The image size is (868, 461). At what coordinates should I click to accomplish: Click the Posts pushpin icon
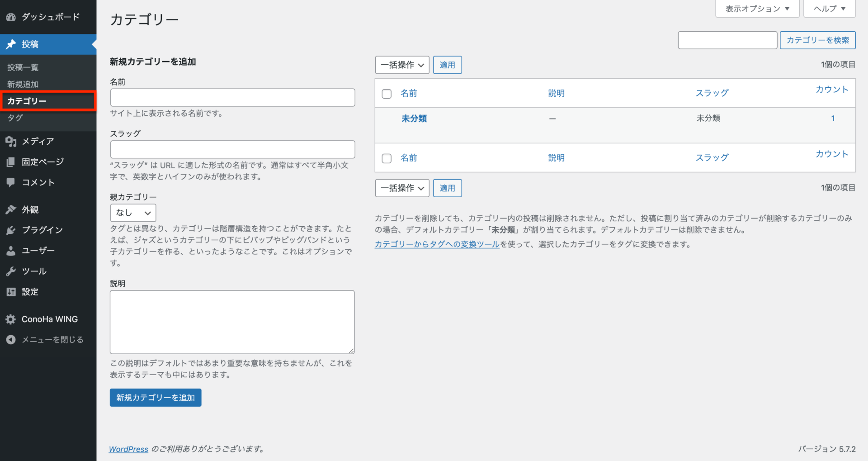tap(11, 44)
